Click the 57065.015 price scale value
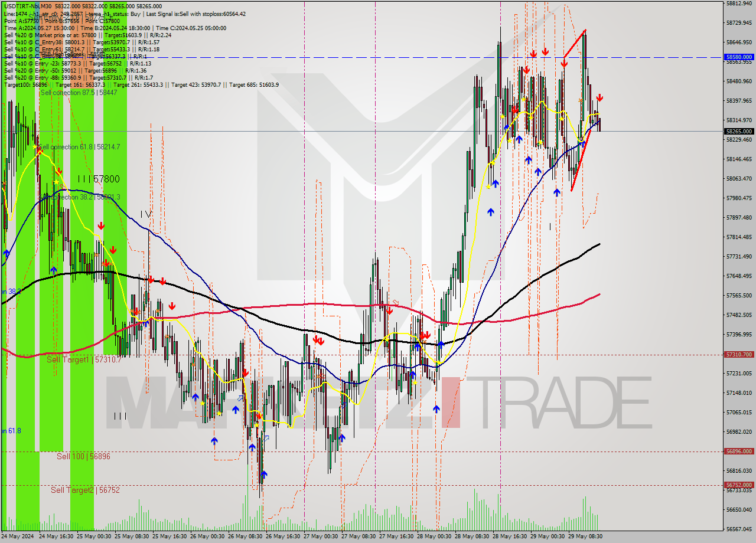The width and height of the screenshot is (756, 543). tap(739, 412)
